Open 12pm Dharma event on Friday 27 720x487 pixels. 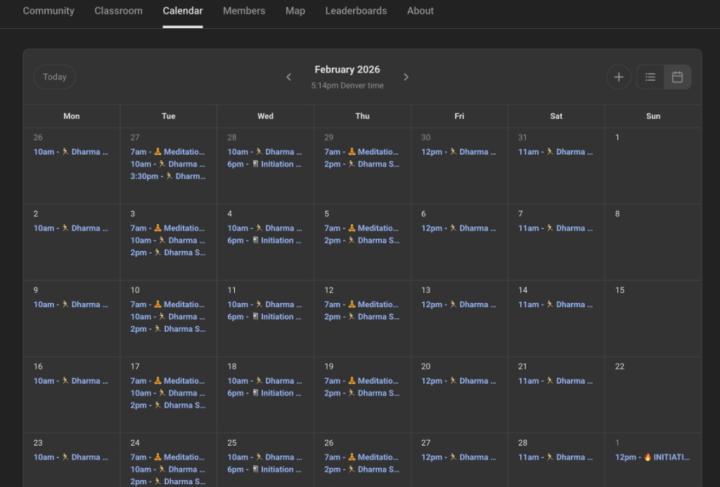459,457
